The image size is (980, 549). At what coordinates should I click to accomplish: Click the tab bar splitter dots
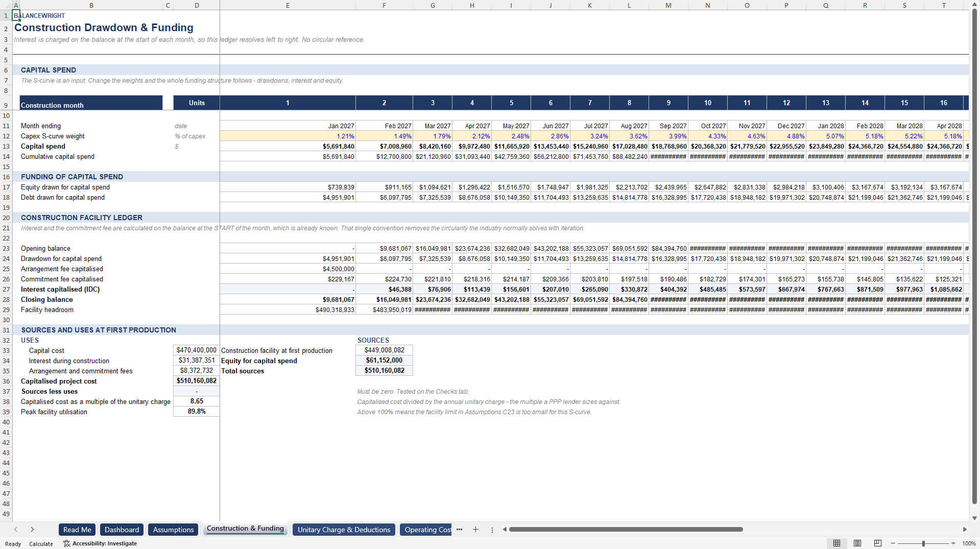[492, 530]
